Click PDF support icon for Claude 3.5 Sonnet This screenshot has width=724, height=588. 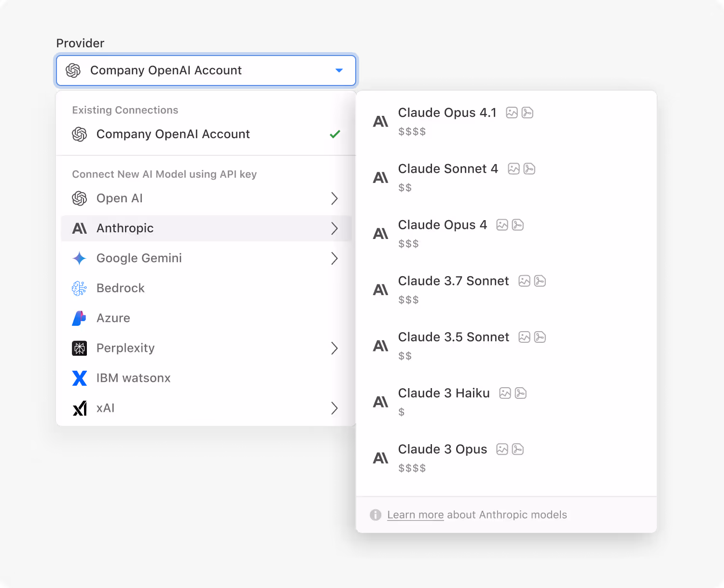click(540, 337)
